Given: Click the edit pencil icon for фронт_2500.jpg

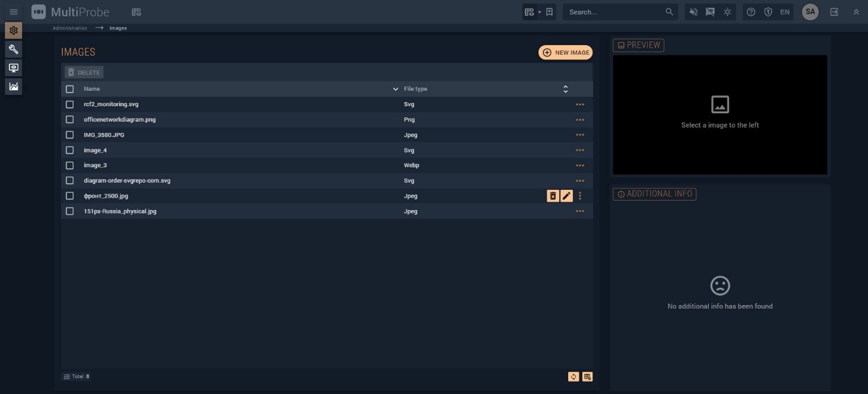Looking at the screenshot, I should coord(566,196).
